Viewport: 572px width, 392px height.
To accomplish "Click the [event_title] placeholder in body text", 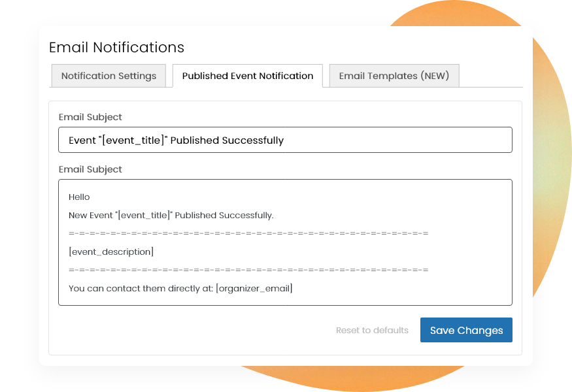I will 144,215.
